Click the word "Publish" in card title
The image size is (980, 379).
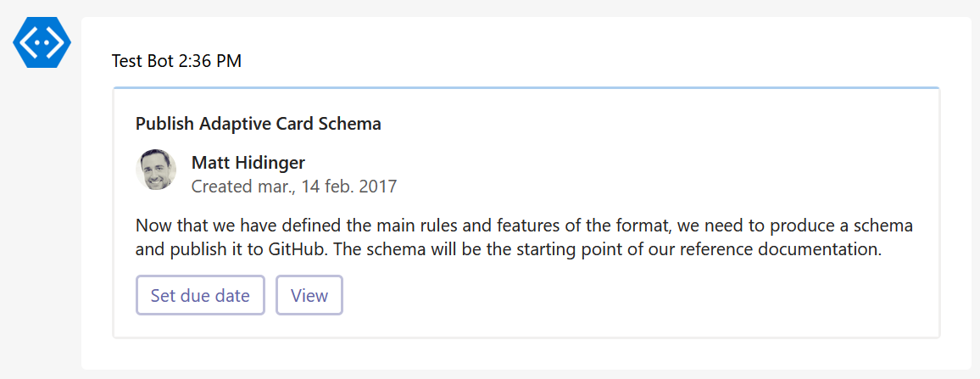tap(164, 124)
